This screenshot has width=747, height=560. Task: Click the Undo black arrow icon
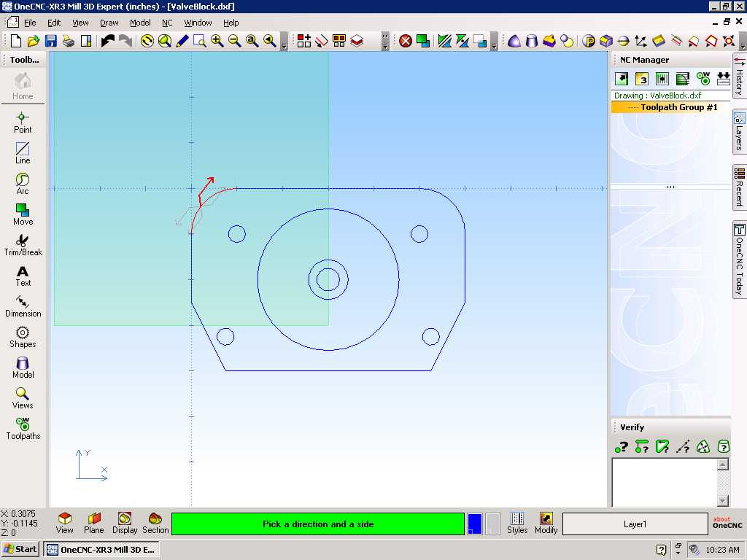(x=108, y=41)
